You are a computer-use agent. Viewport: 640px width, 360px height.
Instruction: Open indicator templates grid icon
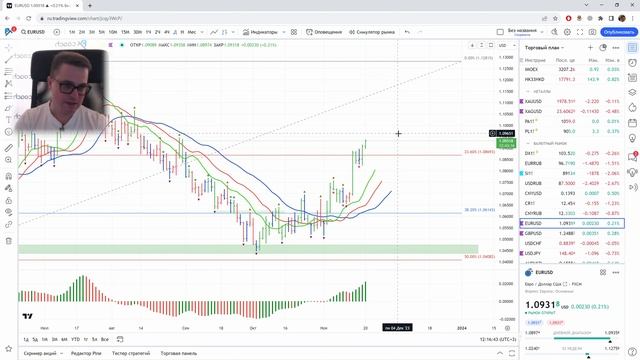pyautogui.click(x=294, y=32)
